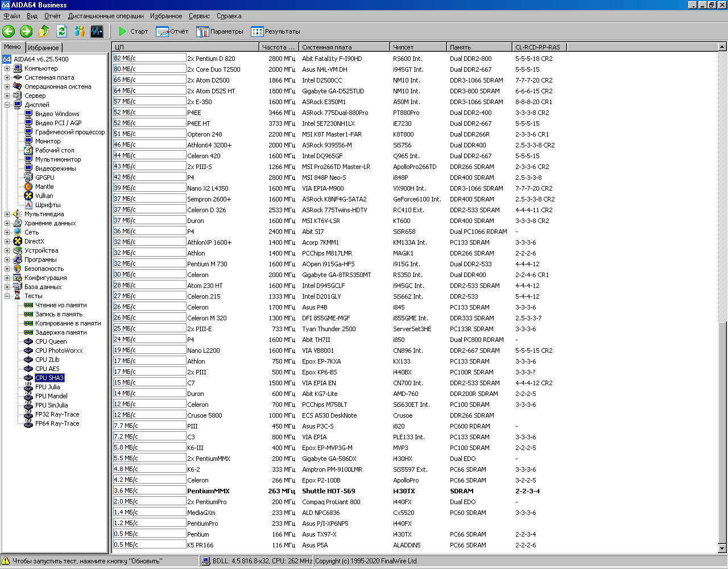
Task: Expand the Безопасность tree node
Action: [7, 269]
